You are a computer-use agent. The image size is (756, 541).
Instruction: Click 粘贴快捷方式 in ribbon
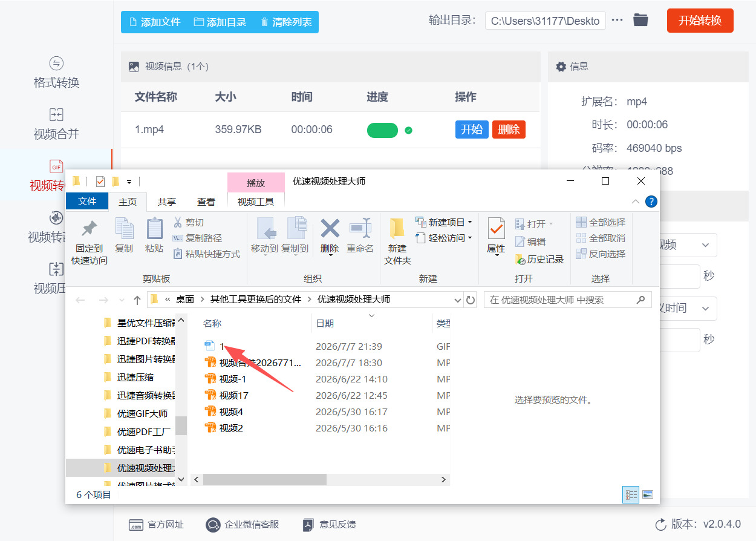(x=206, y=254)
